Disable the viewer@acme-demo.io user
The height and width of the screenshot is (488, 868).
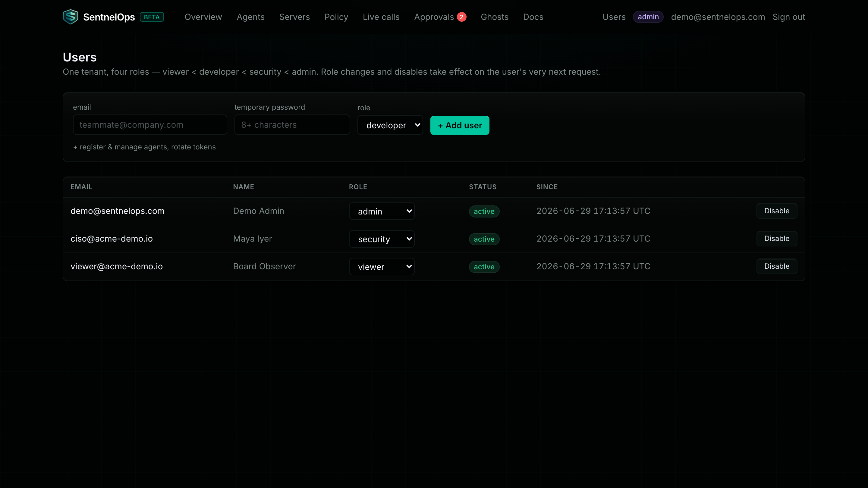[x=777, y=266]
